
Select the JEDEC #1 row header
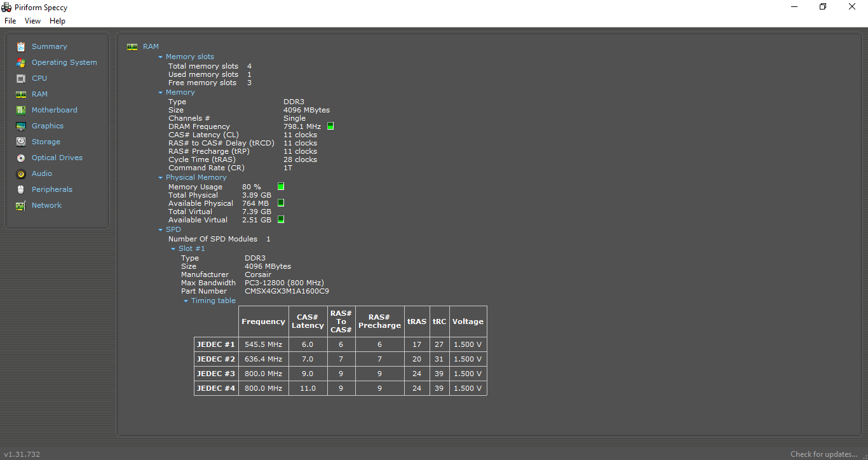pos(216,344)
